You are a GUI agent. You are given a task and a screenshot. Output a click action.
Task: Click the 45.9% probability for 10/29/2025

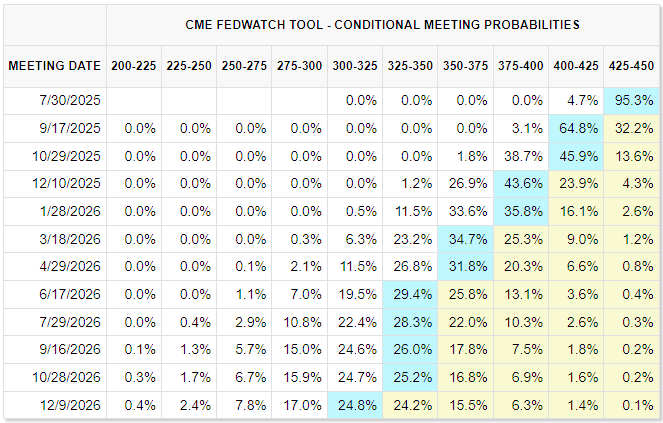(x=574, y=156)
